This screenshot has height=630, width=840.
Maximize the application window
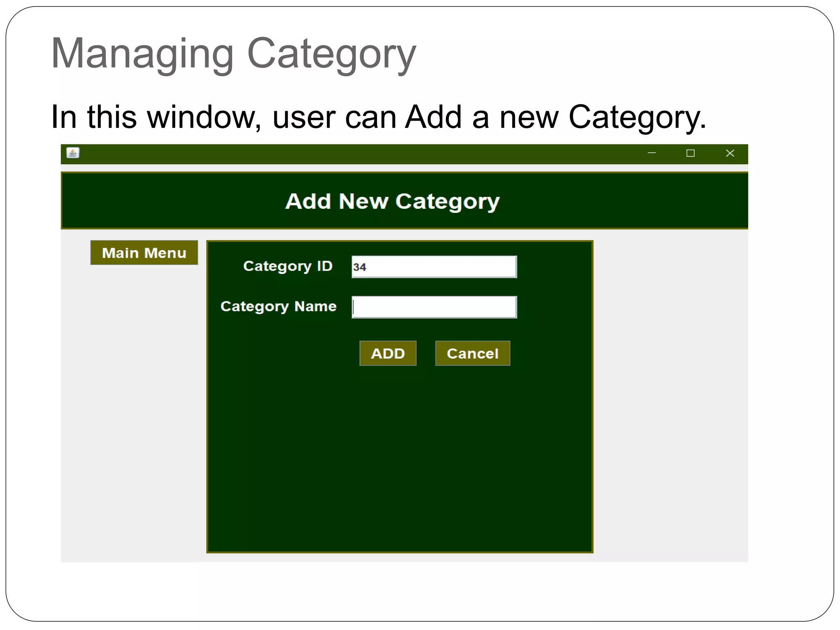(690, 153)
